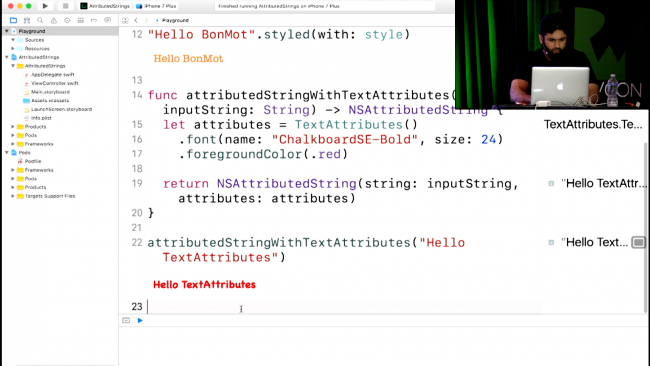Open AppDelegate.swift

coord(53,75)
